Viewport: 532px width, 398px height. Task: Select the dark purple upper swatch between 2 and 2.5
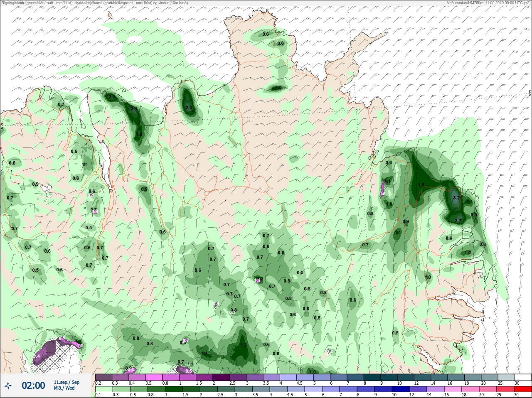click(x=221, y=377)
